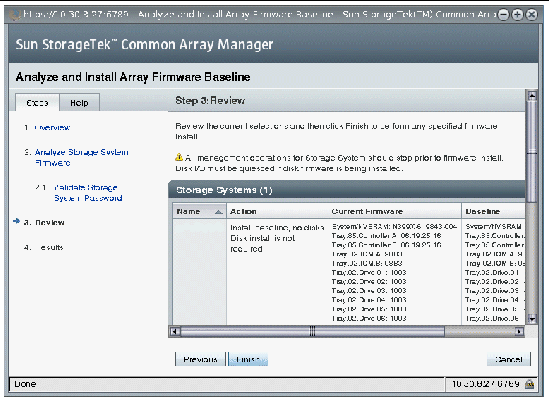
Task: Click the vertical scrollbar thumb
Action: pos(532,152)
